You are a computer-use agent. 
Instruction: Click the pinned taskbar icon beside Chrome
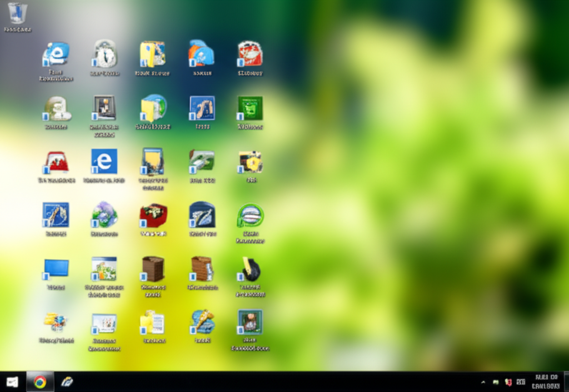point(67,382)
